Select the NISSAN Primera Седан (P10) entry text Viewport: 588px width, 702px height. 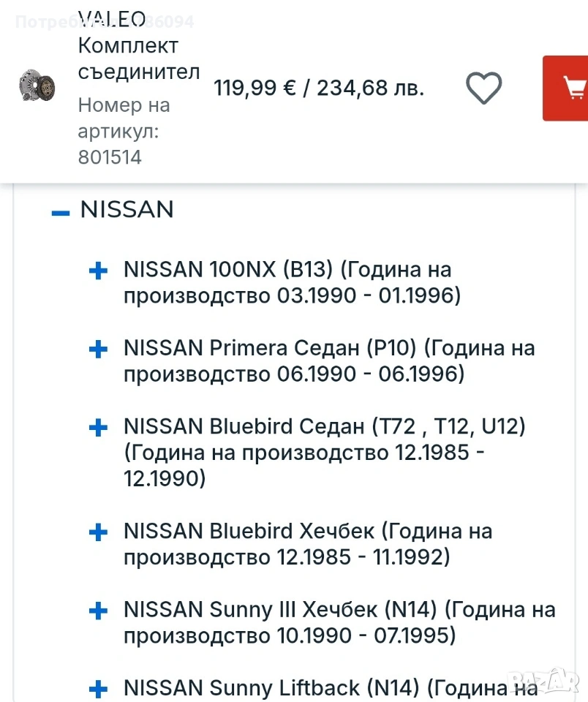(329, 361)
